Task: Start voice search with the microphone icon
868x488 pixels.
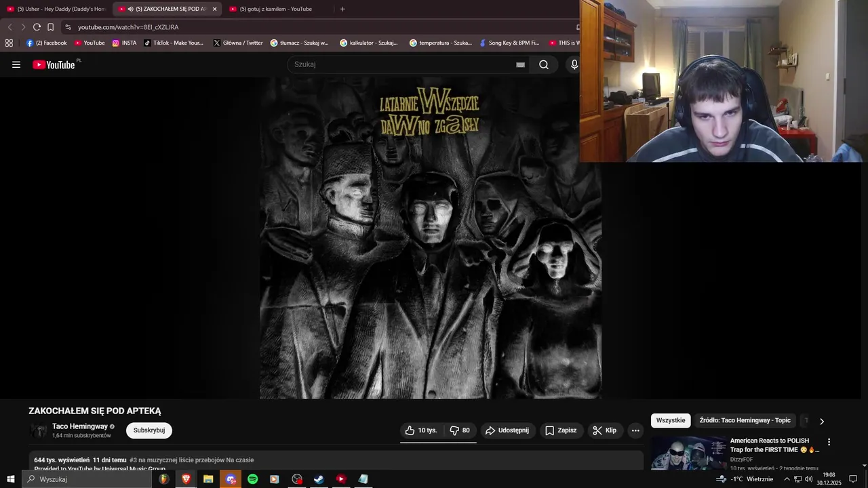Action: (574, 64)
